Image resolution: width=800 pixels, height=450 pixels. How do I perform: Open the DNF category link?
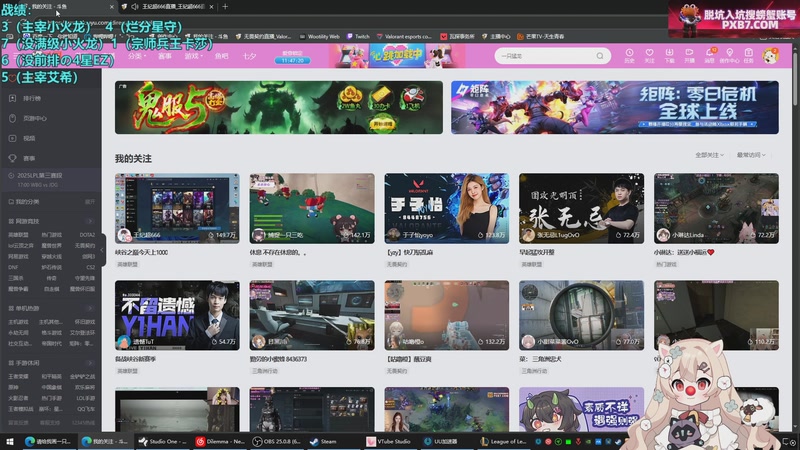(13, 267)
